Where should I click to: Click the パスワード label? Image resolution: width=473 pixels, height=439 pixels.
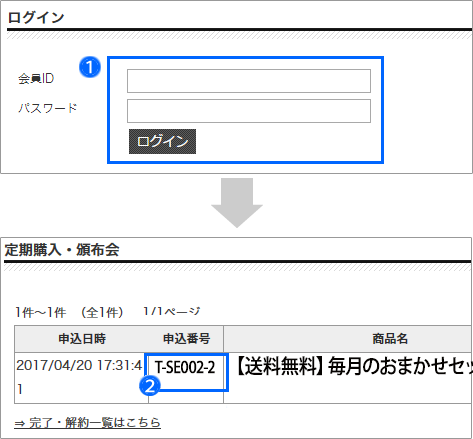click(x=48, y=108)
